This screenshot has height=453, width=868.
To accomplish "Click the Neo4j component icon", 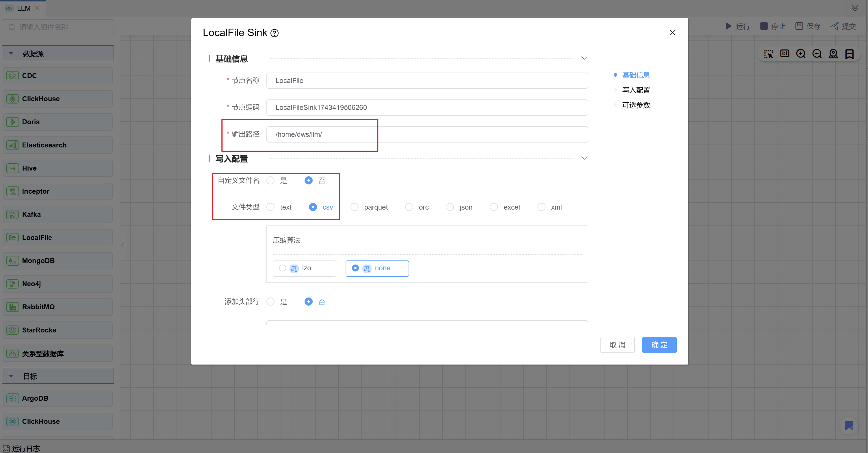I will 12,284.
